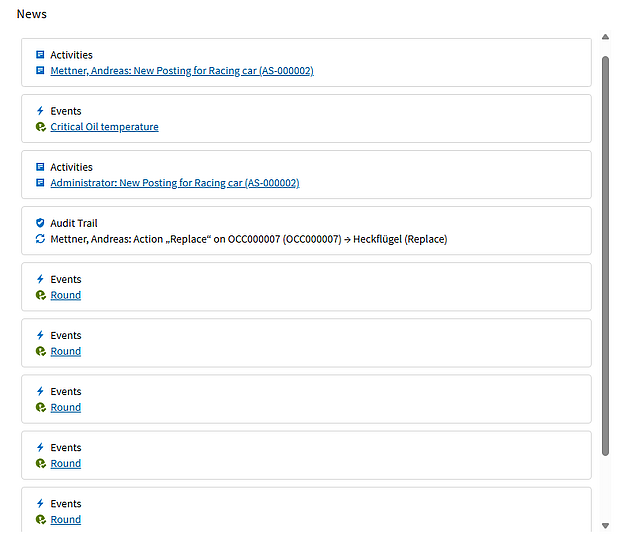Open Mettner, Andreas New Posting link

tap(182, 71)
